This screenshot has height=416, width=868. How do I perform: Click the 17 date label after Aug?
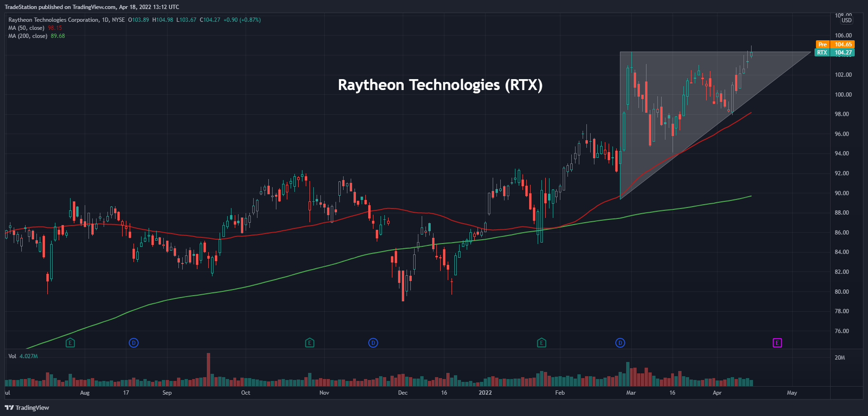tap(126, 393)
